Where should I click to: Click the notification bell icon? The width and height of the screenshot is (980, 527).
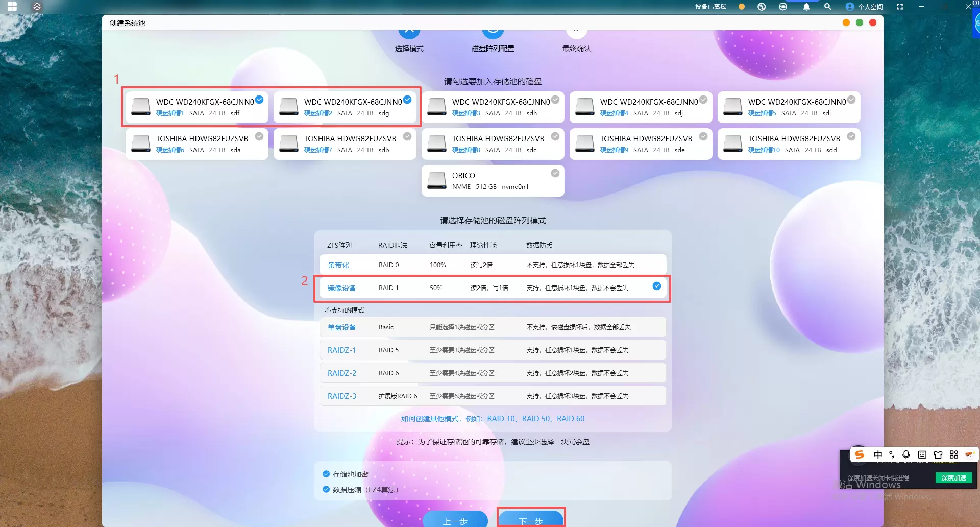click(x=806, y=7)
